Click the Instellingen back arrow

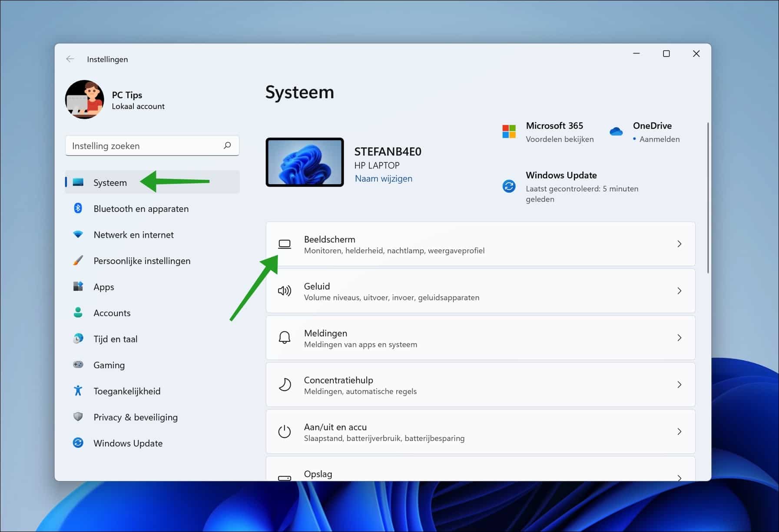(x=70, y=59)
